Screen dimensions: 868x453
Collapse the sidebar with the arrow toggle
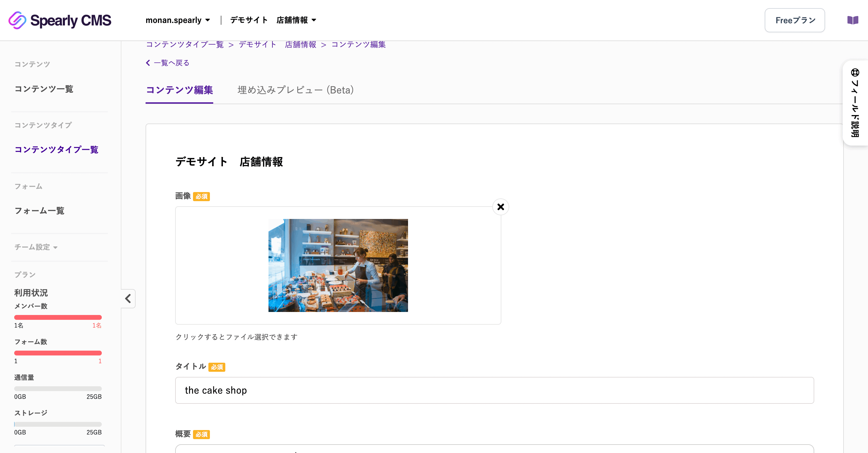point(128,299)
